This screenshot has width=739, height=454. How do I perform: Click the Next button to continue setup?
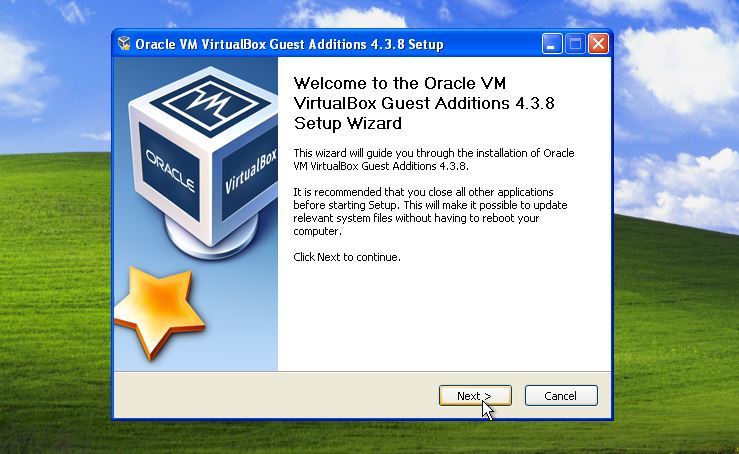475,396
